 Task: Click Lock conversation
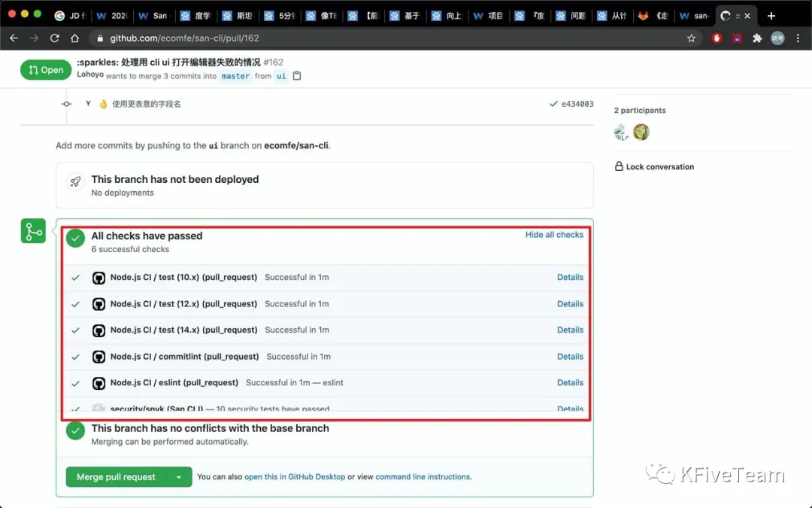[x=654, y=167]
